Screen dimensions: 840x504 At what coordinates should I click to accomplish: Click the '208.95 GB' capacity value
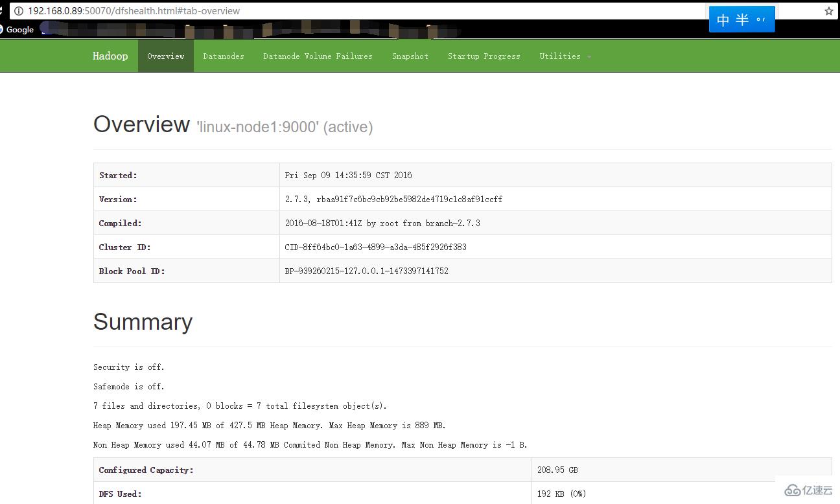(557, 470)
